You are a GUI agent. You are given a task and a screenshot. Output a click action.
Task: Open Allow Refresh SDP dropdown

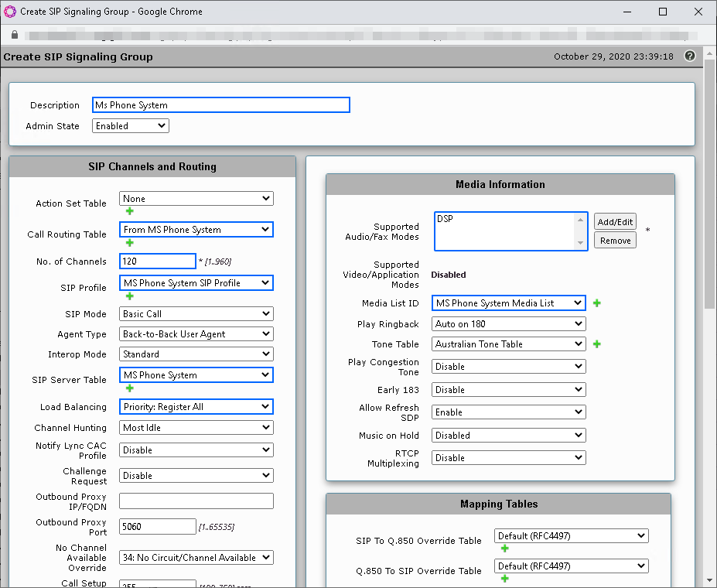(508, 412)
